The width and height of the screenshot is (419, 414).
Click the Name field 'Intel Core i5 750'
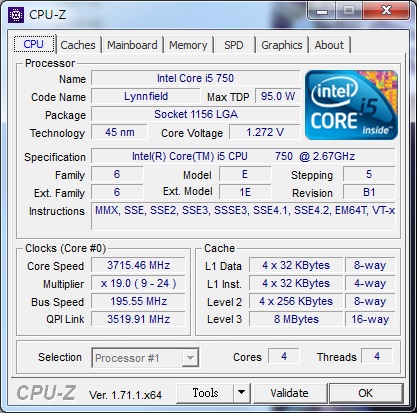[196, 78]
